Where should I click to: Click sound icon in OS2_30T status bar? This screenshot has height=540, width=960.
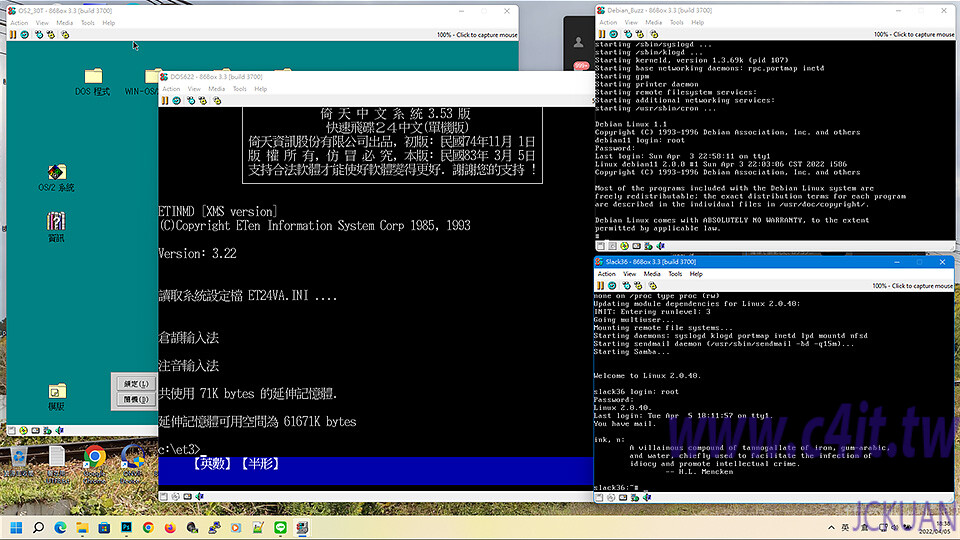click(59, 431)
